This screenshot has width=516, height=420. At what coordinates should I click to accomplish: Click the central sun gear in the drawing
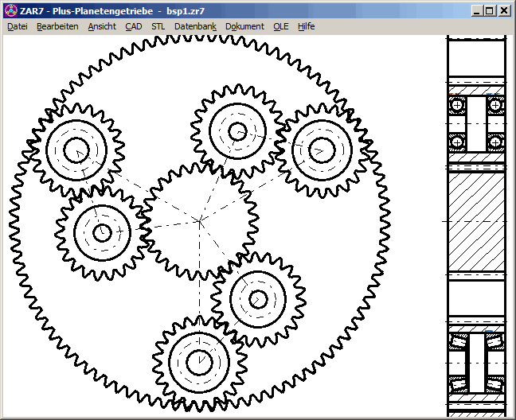coord(199,220)
